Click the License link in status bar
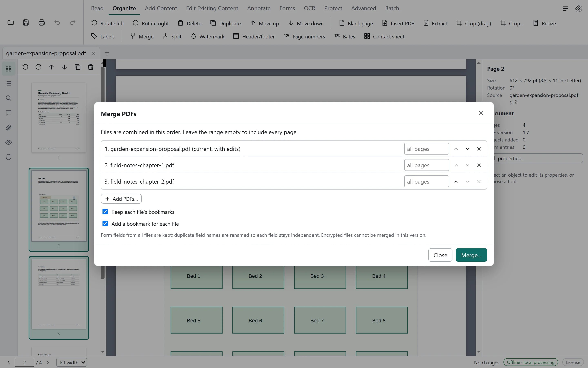This screenshot has width=588, height=368. [x=573, y=362]
